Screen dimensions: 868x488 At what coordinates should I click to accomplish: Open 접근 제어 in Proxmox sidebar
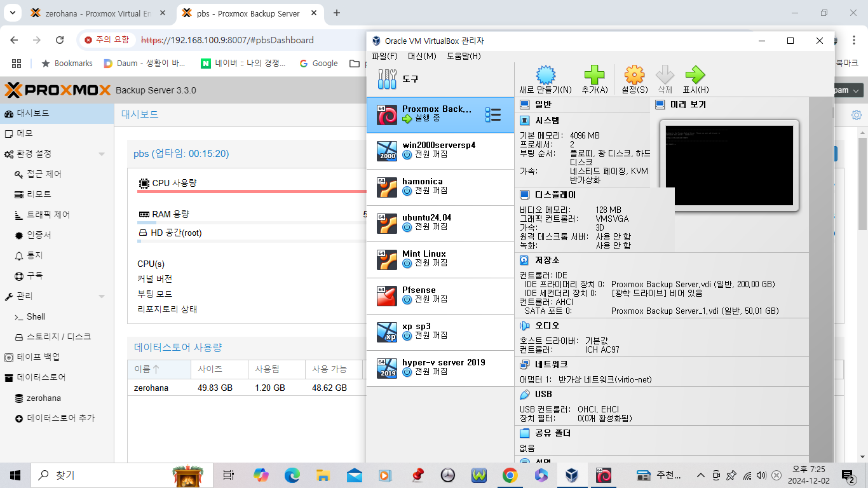57,174
